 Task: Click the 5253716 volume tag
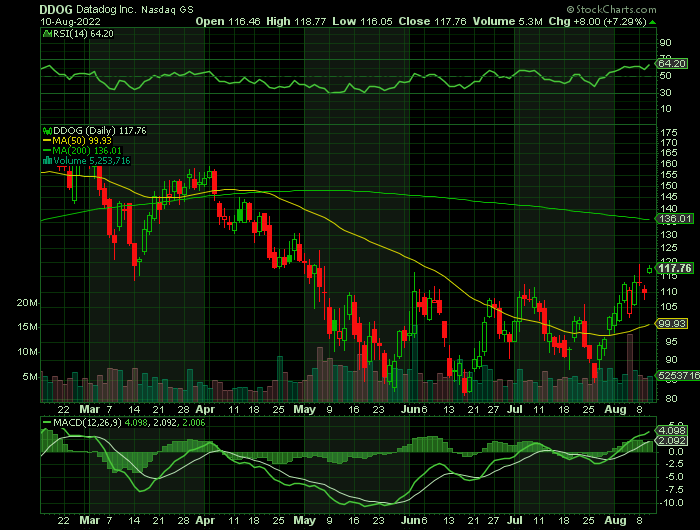(677, 376)
